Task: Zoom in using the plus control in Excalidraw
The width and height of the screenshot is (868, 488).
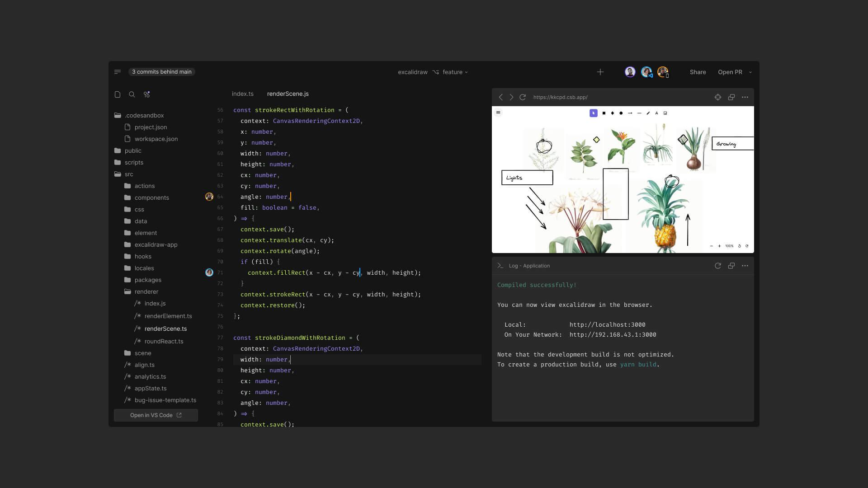Action: coord(720,246)
